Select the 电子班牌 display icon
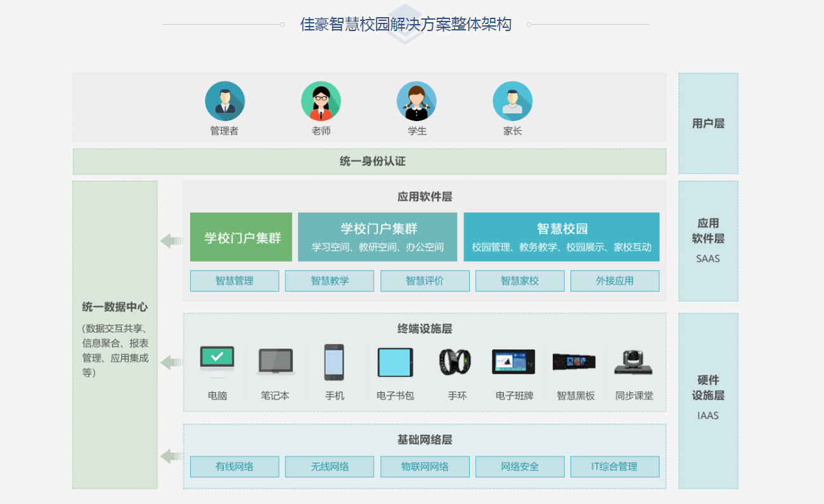Viewport: 824px width, 504px height. [x=513, y=362]
